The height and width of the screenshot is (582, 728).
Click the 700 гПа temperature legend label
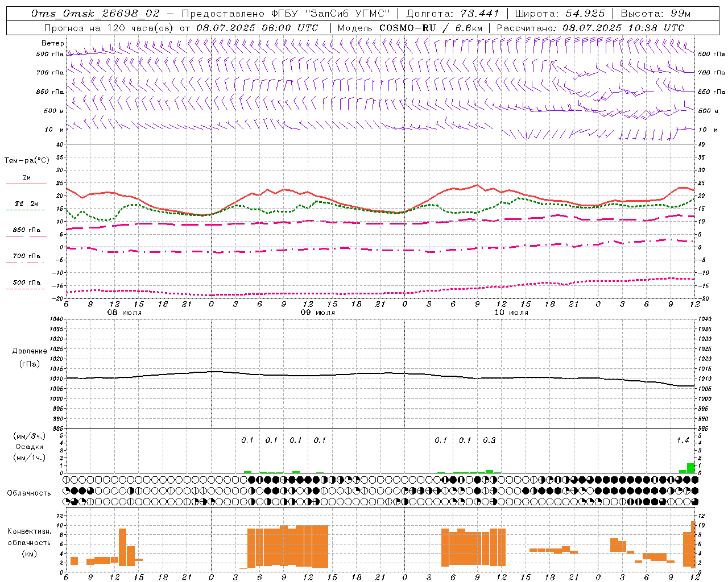(27, 256)
